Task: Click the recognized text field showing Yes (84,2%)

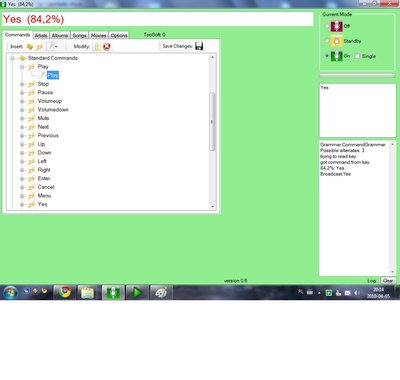Action: [x=158, y=19]
